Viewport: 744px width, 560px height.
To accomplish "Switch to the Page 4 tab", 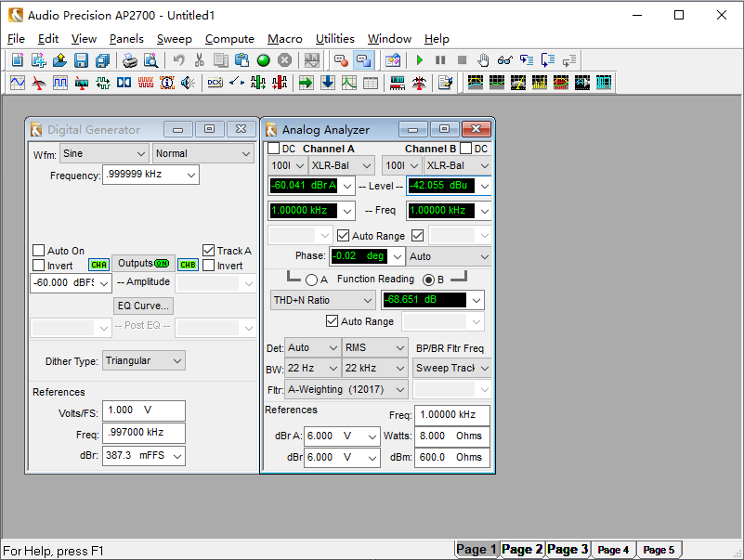I will [x=613, y=550].
